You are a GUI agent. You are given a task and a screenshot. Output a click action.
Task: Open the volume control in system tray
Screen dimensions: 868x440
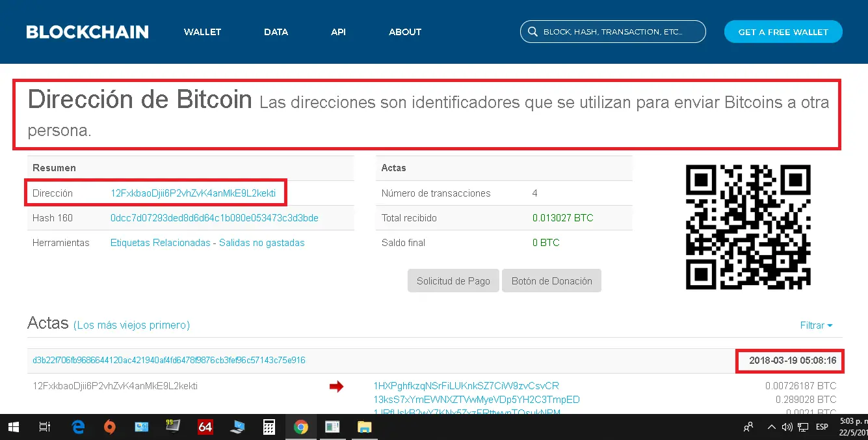click(x=787, y=427)
